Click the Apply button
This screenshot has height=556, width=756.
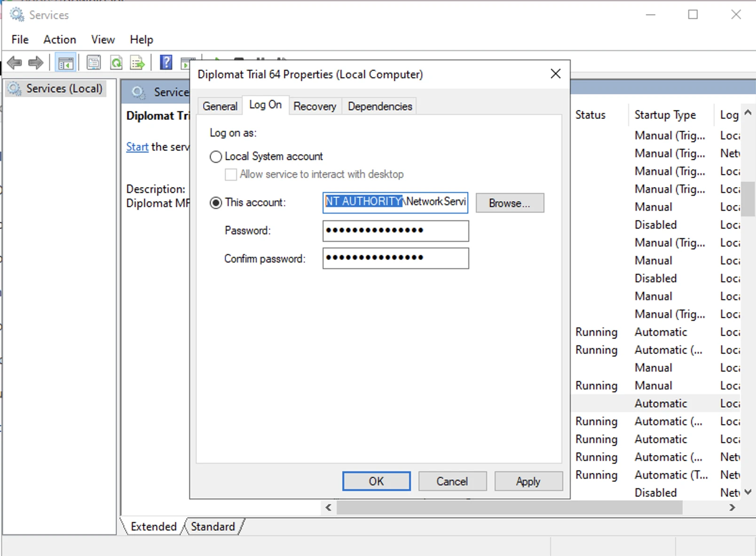528,481
